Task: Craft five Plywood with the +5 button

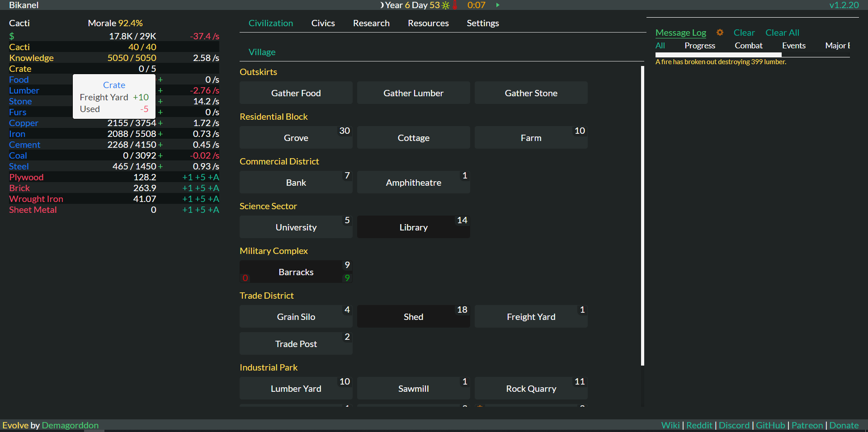Action: coord(200,177)
